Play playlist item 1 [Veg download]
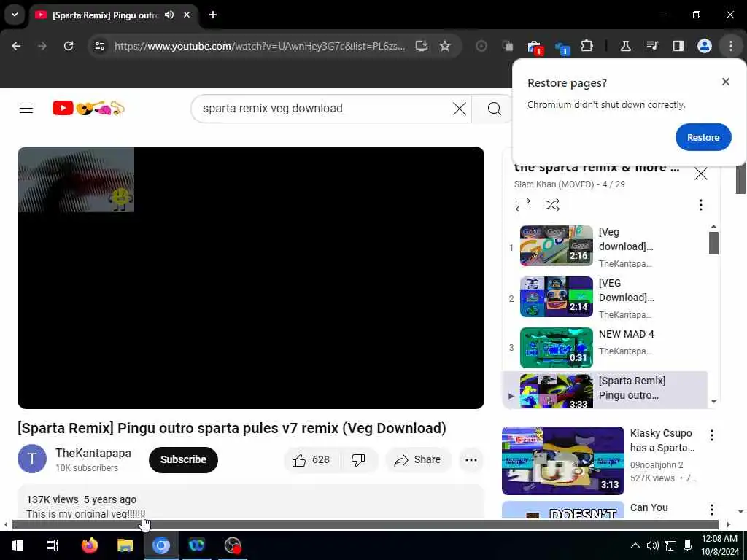 (605, 246)
